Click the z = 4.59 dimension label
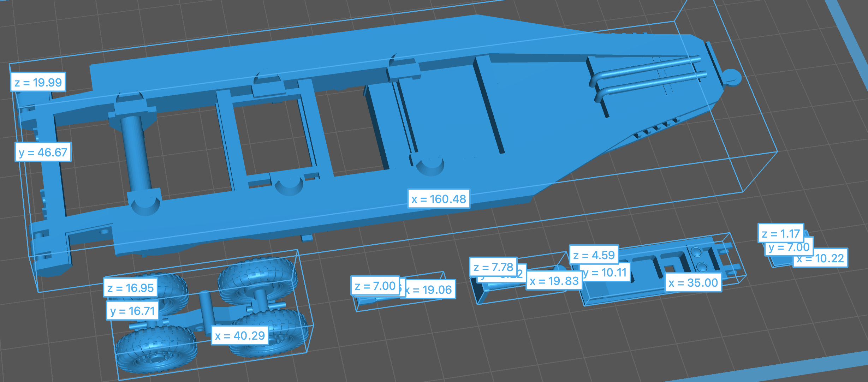The image size is (868, 382). point(594,255)
